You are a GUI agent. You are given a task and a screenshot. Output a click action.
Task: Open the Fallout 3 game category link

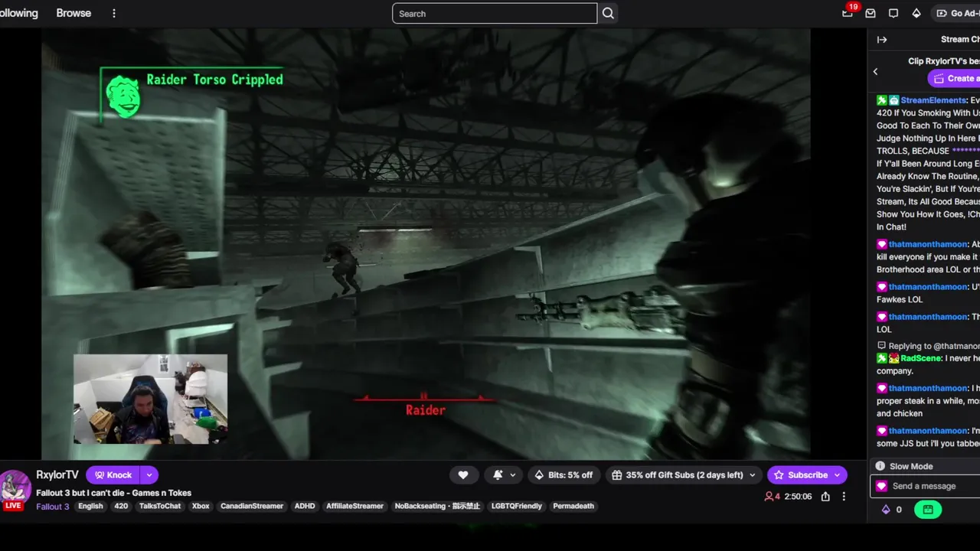(x=53, y=506)
